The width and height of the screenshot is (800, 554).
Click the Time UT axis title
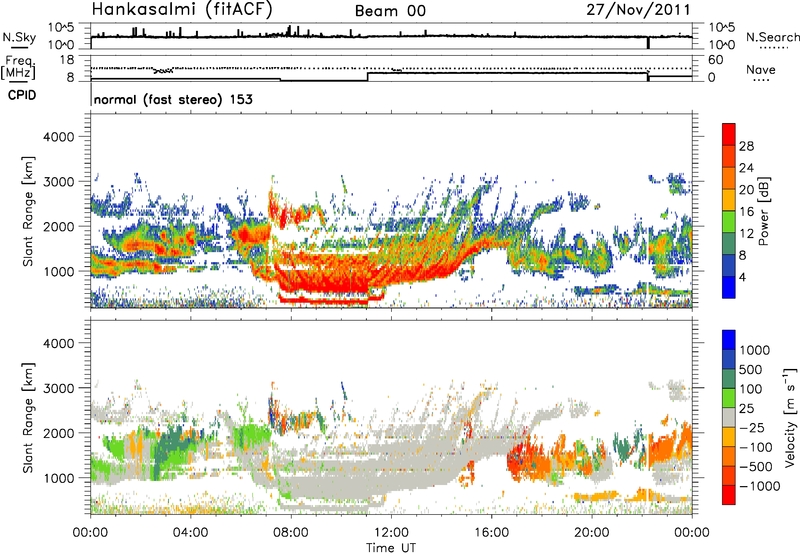tap(391, 548)
